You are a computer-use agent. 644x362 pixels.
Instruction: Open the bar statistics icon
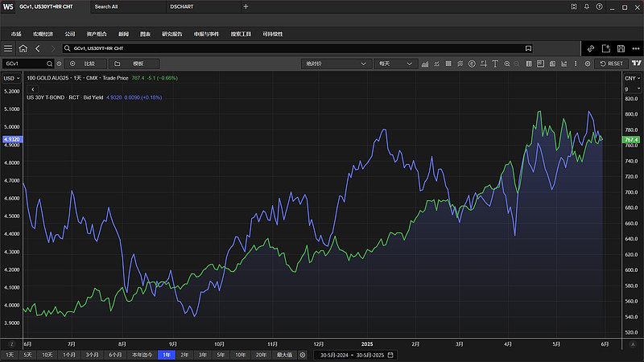click(x=564, y=64)
